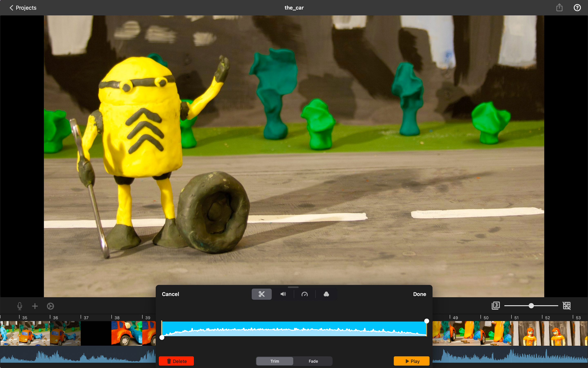Select frame 52 thumbnail in timeline
This screenshot has height=368, width=588.
click(x=557, y=333)
